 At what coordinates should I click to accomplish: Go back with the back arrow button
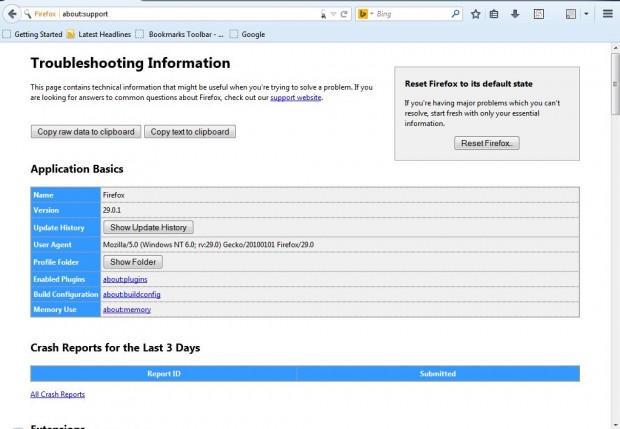[x=11, y=14]
